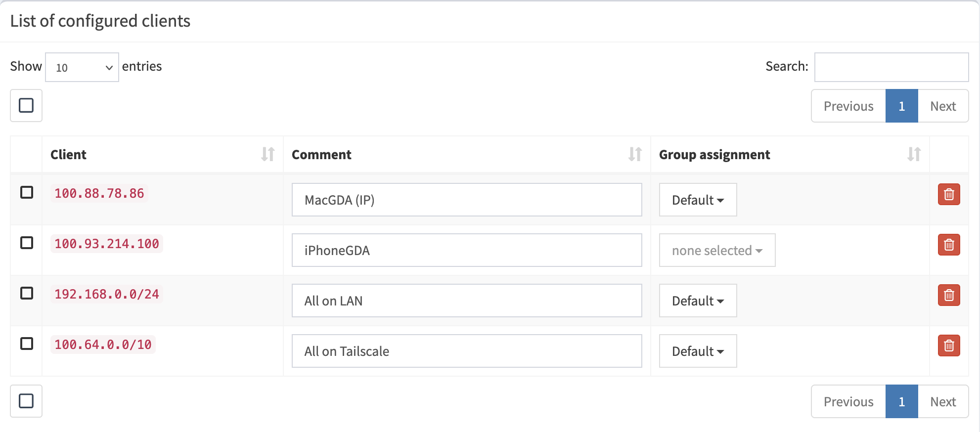Open the group dropdown for MacGDA (IP)

[698, 200]
